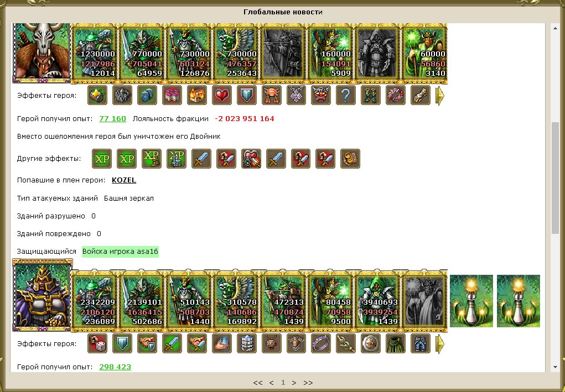Click the heart knight other effects icon
565x392 pixels.
251,159
